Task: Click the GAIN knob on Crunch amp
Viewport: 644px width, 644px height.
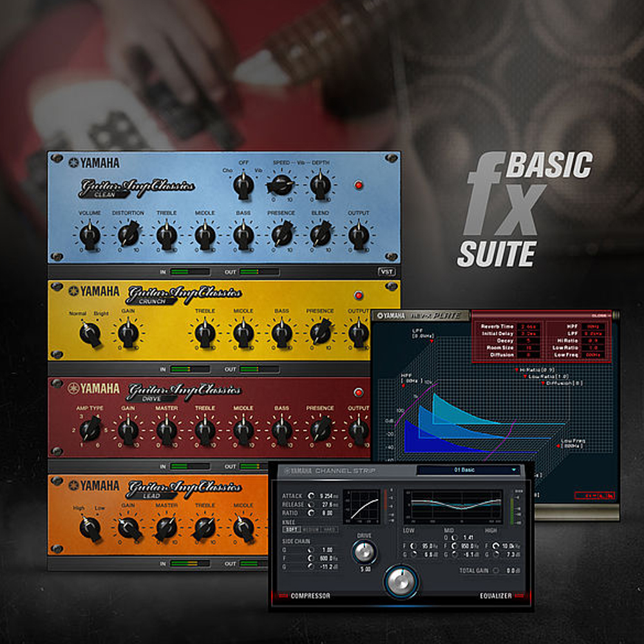Action: click(x=128, y=334)
